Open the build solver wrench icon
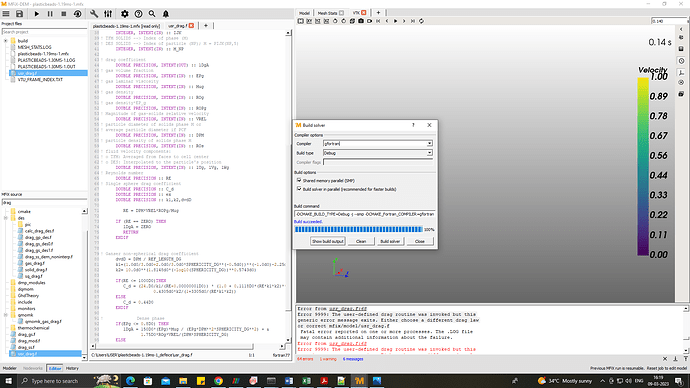 click(94, 14)
